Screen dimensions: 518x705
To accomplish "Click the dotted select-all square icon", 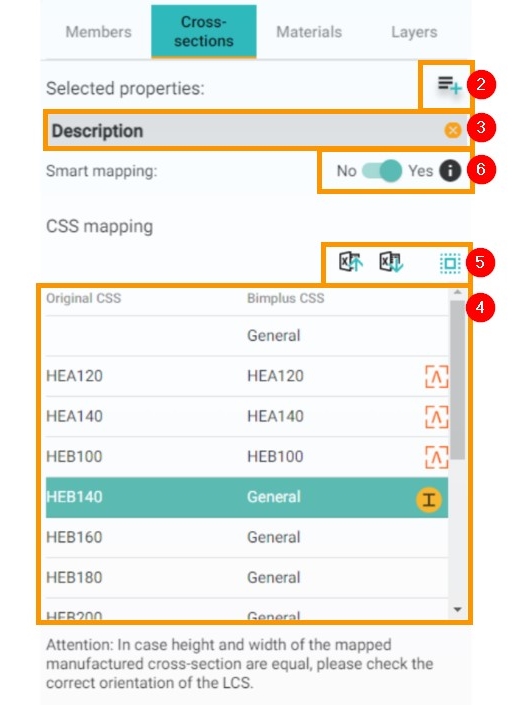I will (450, 263).
